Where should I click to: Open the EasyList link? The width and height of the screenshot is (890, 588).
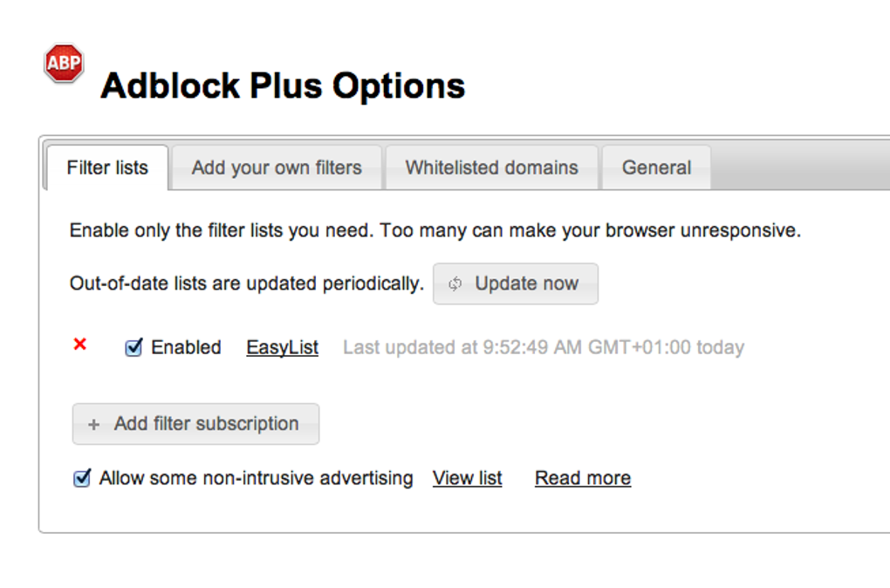click(282, 348)
